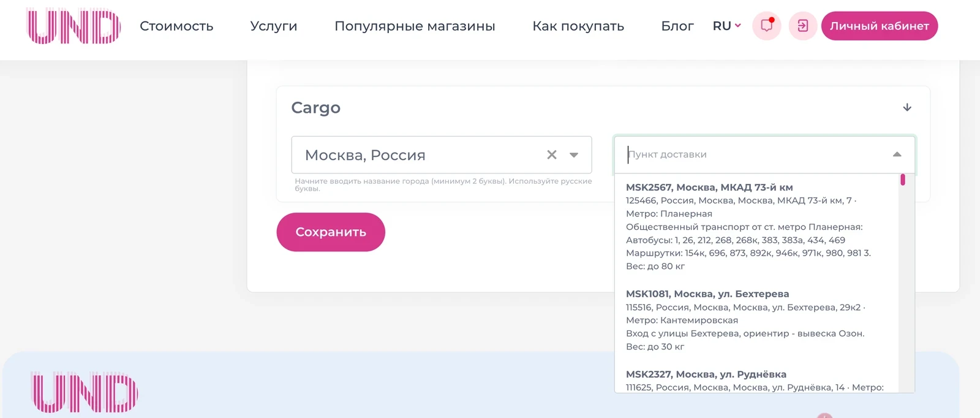Click the login arrow icon in the header
Viewport: 980px width, 418px height.
tap(802, 26)
